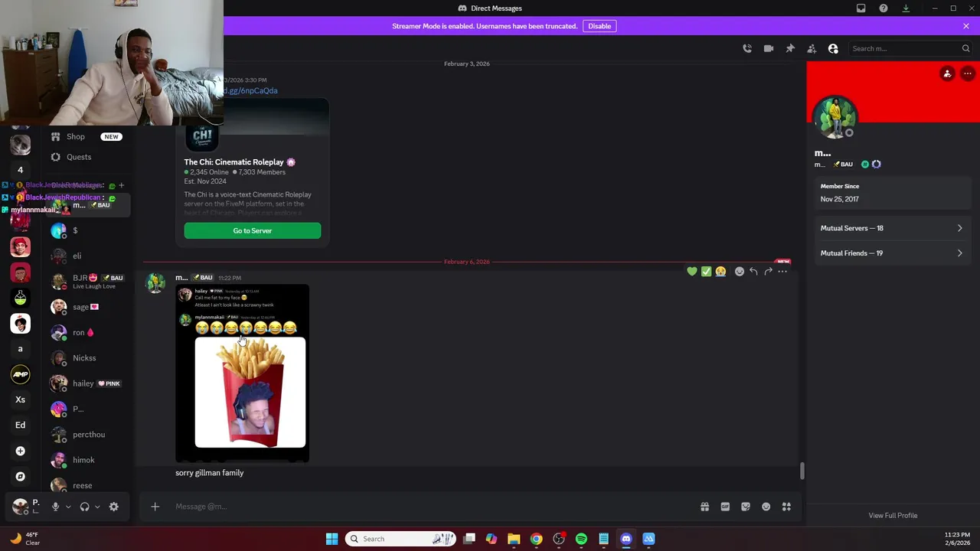Open DM with eli
This screenshot has width=980, height=551.
(87, 256)
